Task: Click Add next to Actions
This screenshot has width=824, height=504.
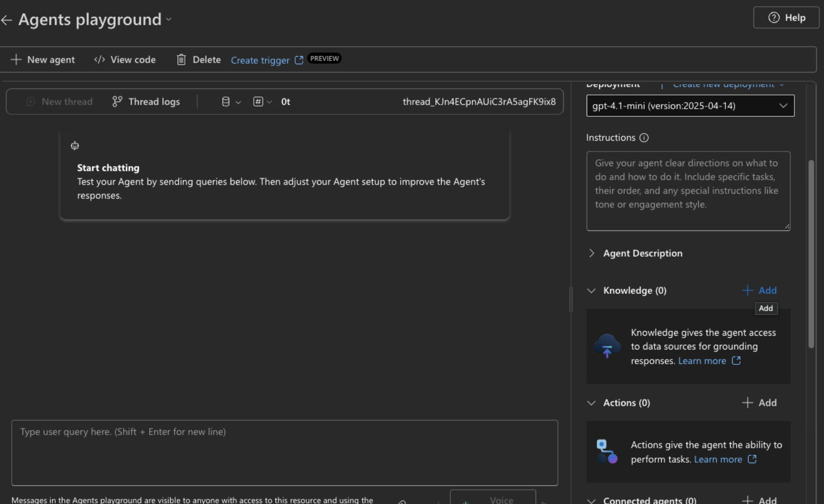Action: pyautogui.click(x=759, y=402)
